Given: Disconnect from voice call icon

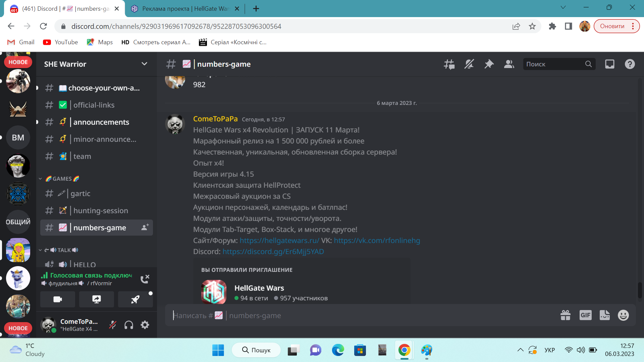Looking at the screenshot, I should tap(145, 279).
